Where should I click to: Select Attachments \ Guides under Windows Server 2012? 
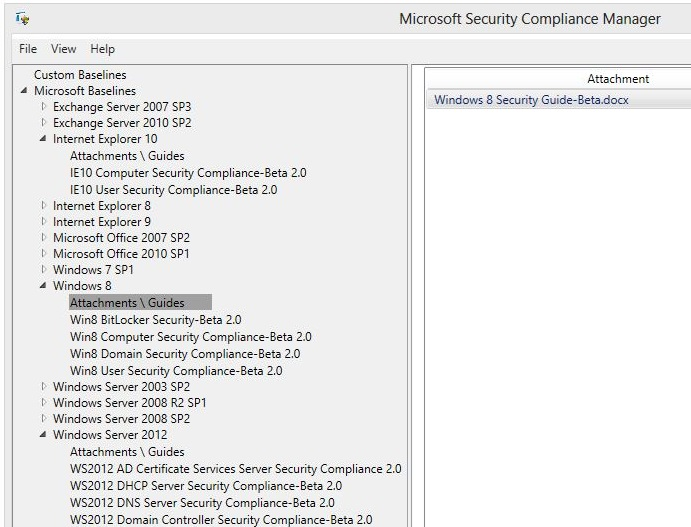(127, 452)
